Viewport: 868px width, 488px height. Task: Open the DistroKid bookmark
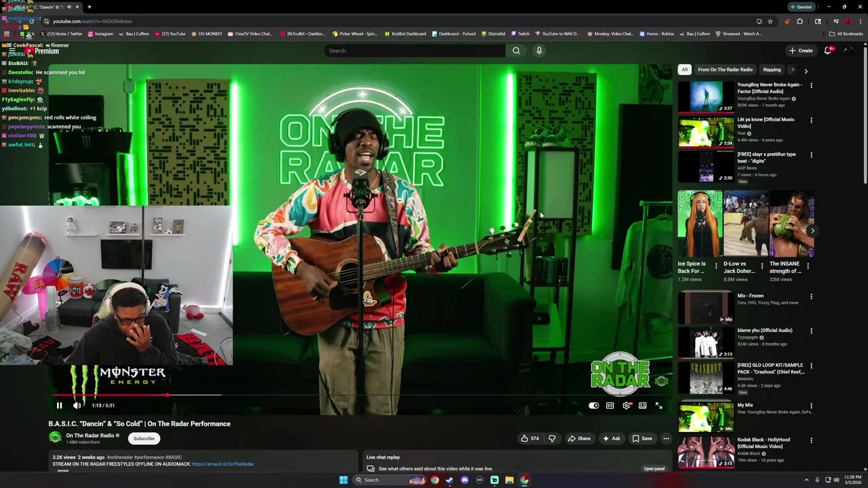[493, 34]
